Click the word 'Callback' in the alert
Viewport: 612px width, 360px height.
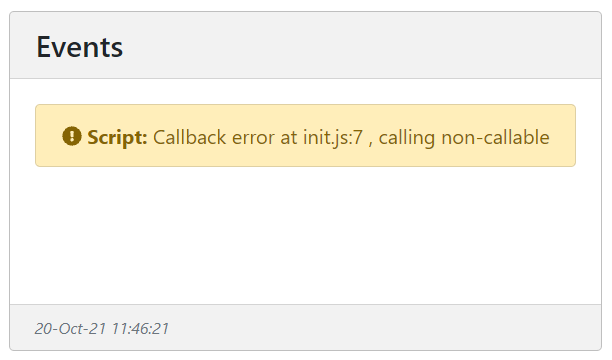(x=190, y=137)
